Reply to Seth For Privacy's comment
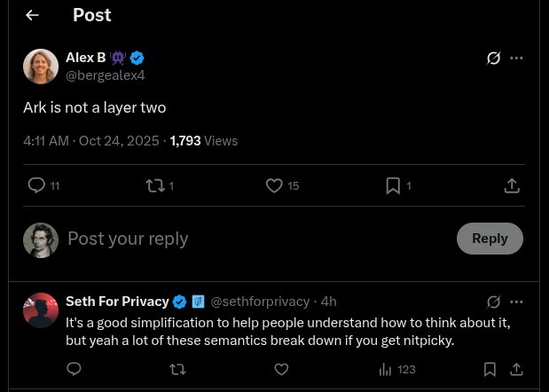549x392 pixels. pos(75,369)
